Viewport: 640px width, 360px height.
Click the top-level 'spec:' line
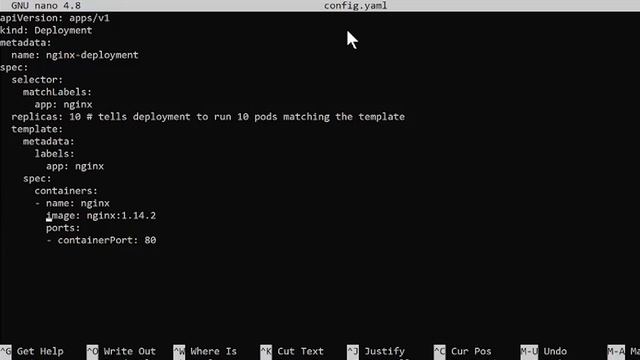coord(14,68)
